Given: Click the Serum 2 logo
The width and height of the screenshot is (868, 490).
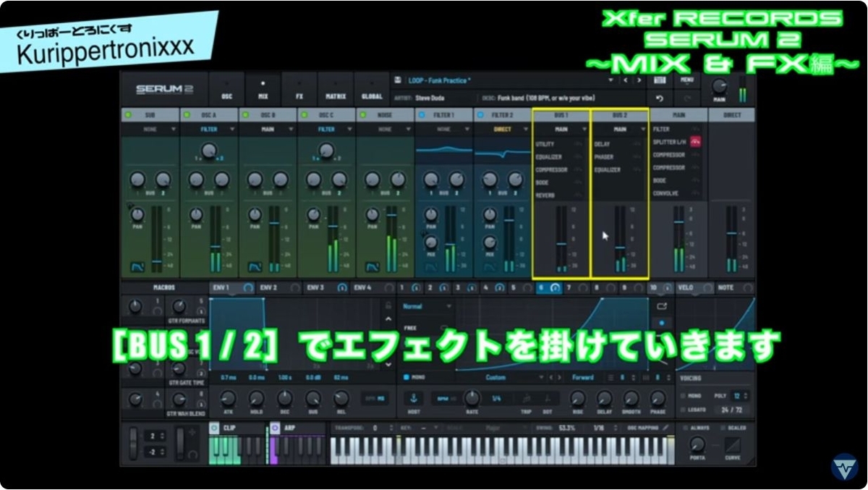Looking at the screenshot, I should pyautogui.click(x=164, y=90).
